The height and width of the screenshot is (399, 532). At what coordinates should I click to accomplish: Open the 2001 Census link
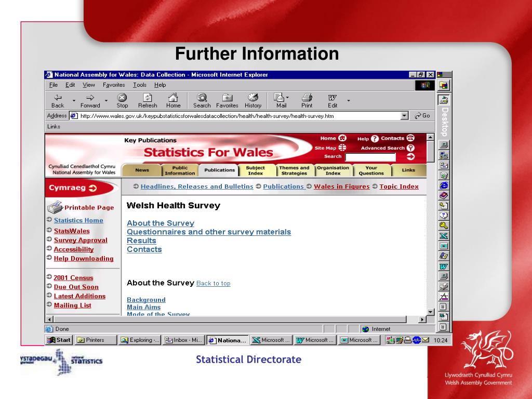click(x=73, y=277)
